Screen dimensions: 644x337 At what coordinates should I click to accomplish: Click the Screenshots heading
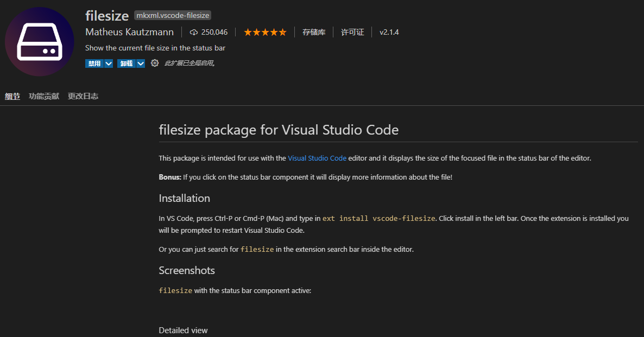point(187,270)
